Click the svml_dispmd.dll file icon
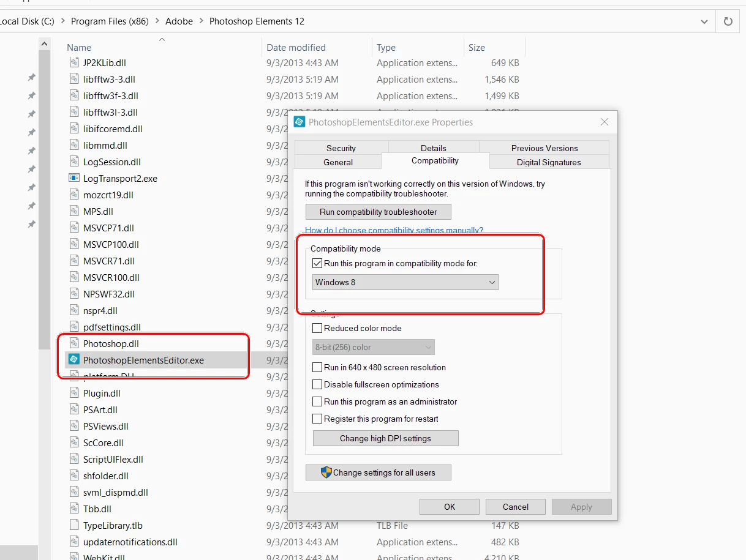The width and height of the screenshot is (746, 560). [x=74, y=492]
